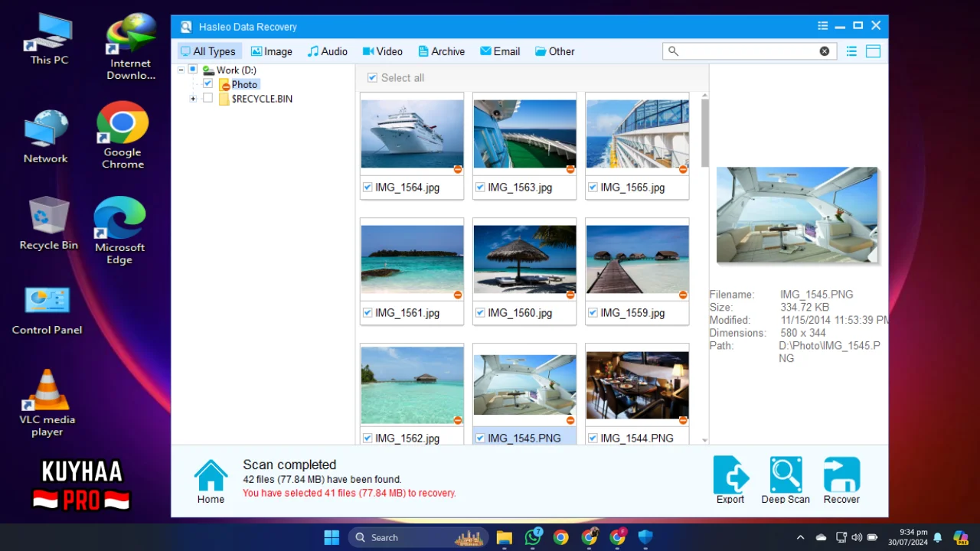Switch to list view icon
Image resolution: width=980 pixels, height=551 pixels.
pos(851,51)
